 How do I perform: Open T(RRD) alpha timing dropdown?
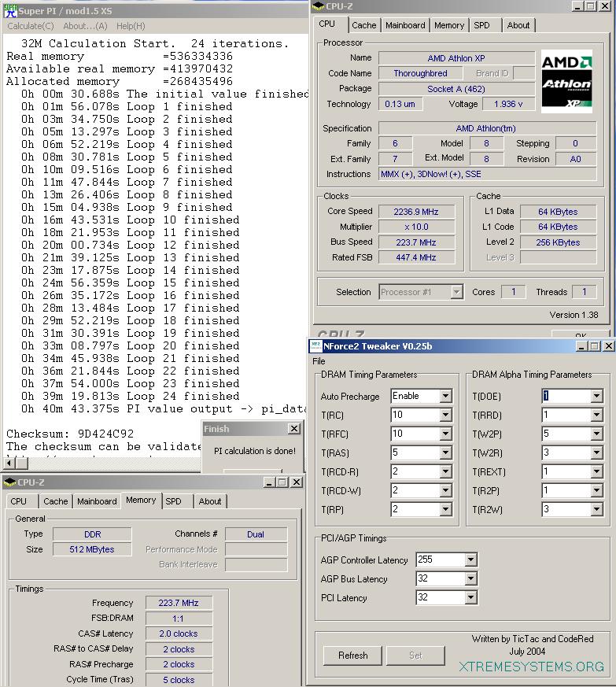596,415
